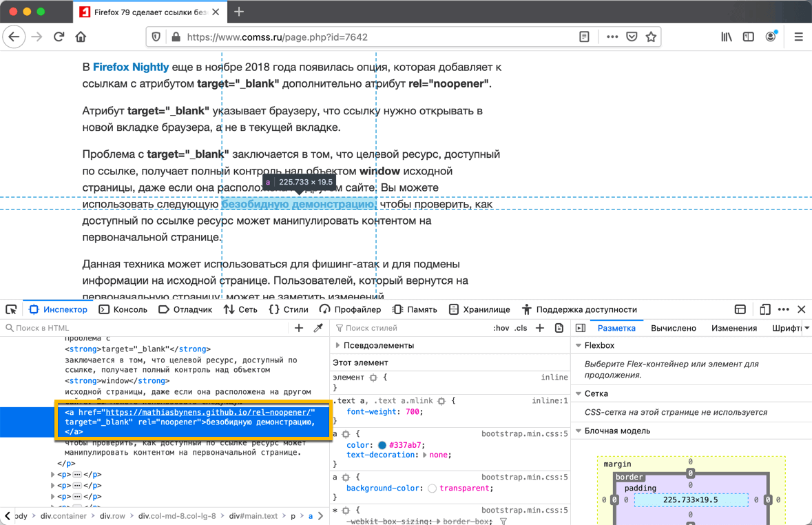The image size is (812, 525).
Task: Collapse the Flexbox section
Action: pos(579,345)
